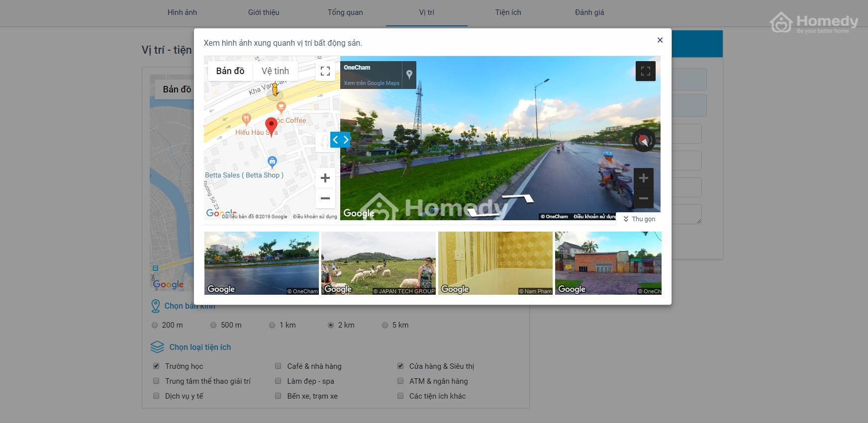
Task: Click forward navigation arrow on street view road
Action: tap(518, 199)
